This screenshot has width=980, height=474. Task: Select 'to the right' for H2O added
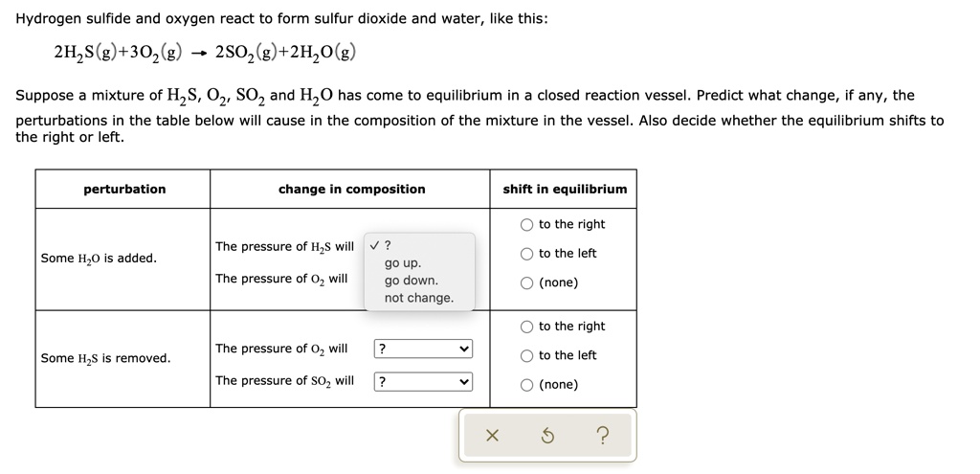tap(527, 225)
